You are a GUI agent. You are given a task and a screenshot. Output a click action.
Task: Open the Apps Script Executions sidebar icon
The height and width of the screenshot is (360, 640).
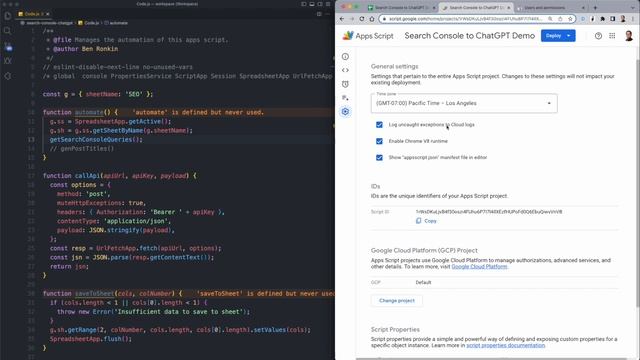tap(345, 98)
